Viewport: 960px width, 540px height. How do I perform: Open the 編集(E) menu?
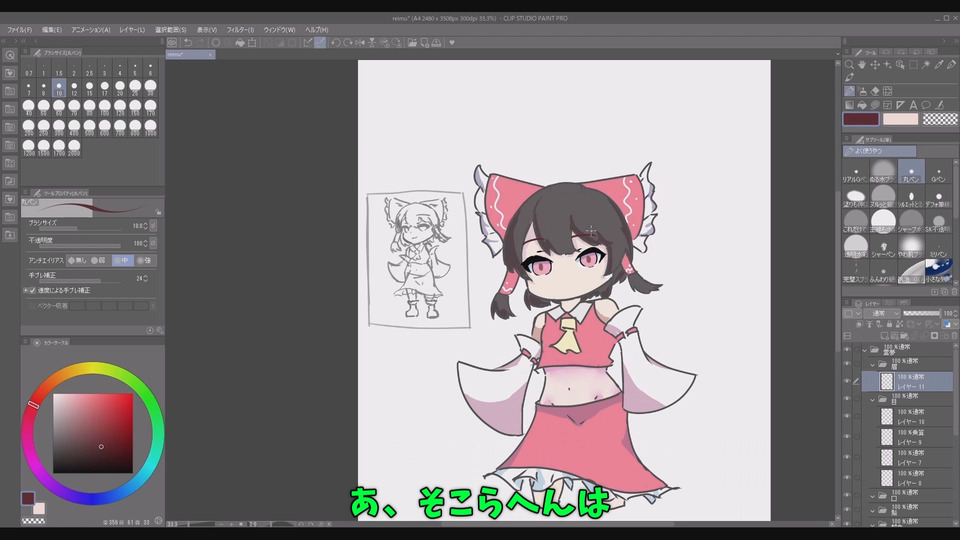51,29
